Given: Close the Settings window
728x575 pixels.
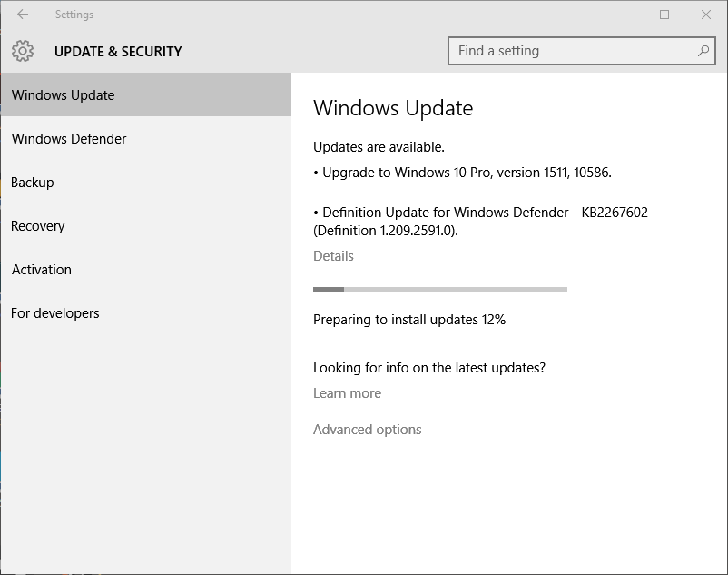Looking at the screenshot, I should click(706, 15).
